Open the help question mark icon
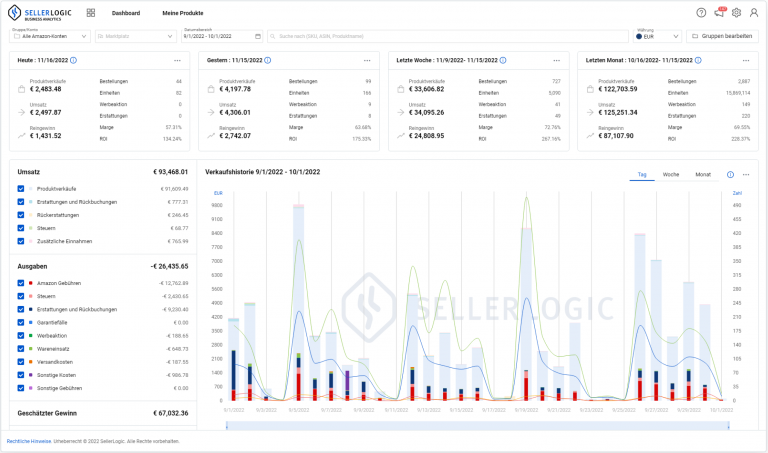 (701, 13)
